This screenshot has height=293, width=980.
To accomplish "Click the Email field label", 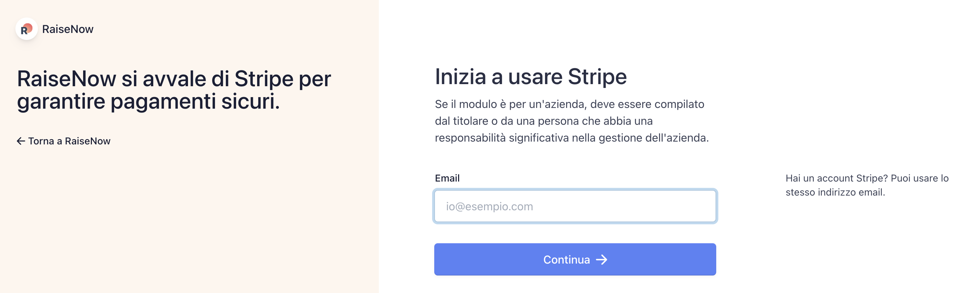I will 447,178.
